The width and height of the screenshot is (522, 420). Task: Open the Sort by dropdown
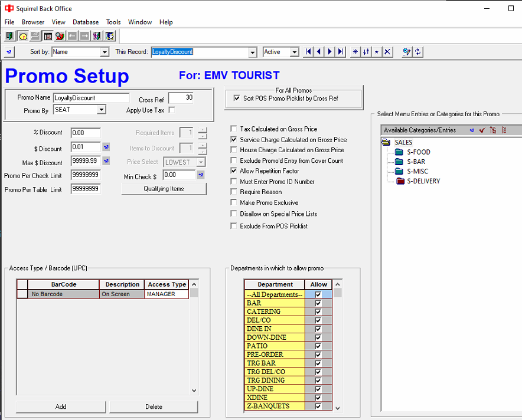[105, 52]
